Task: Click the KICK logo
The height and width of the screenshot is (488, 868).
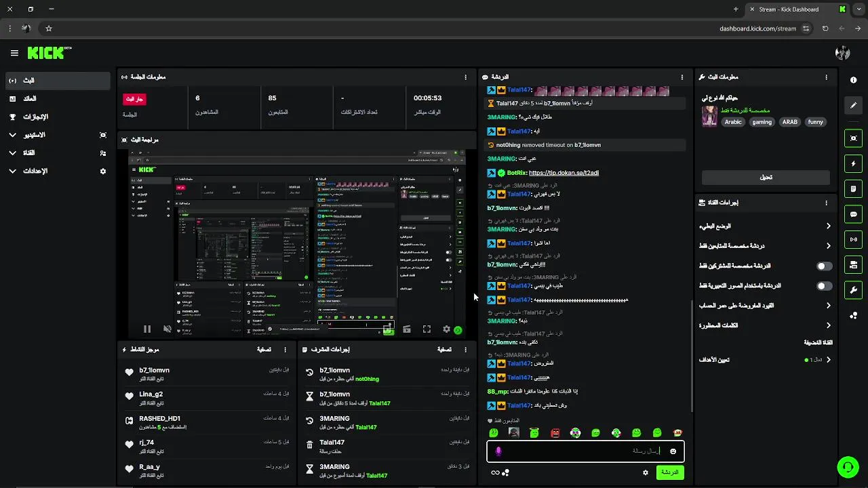Action: click(50, 52)
